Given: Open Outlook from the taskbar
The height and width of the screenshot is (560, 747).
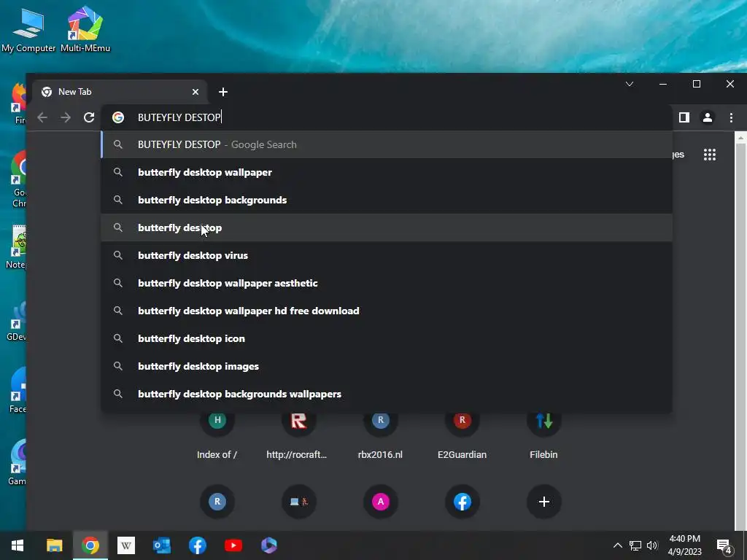Looking at the screenshot, I should click(x=161, y=545).
